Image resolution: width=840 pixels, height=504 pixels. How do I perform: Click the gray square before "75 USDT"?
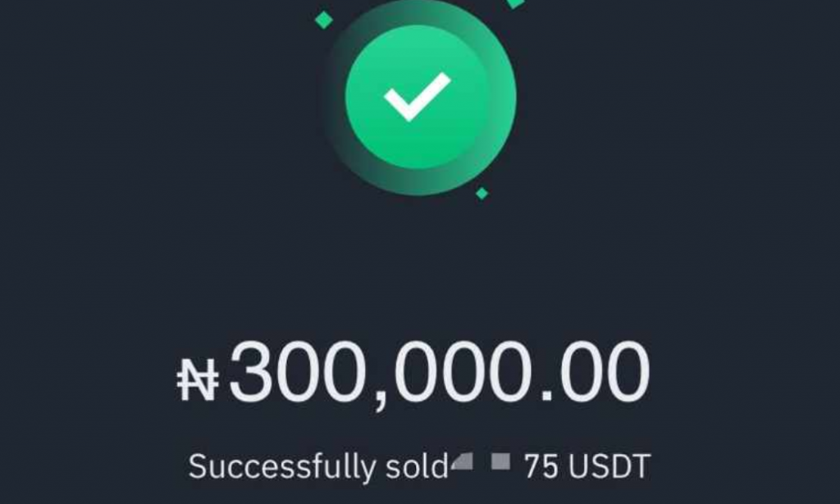[500, 463]
